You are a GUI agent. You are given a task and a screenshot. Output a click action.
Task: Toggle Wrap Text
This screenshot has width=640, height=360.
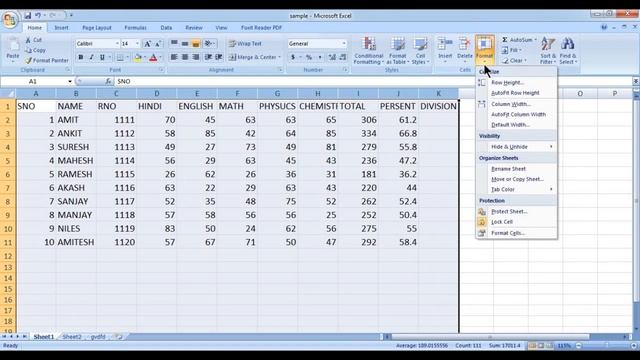[x=246, y=44]
